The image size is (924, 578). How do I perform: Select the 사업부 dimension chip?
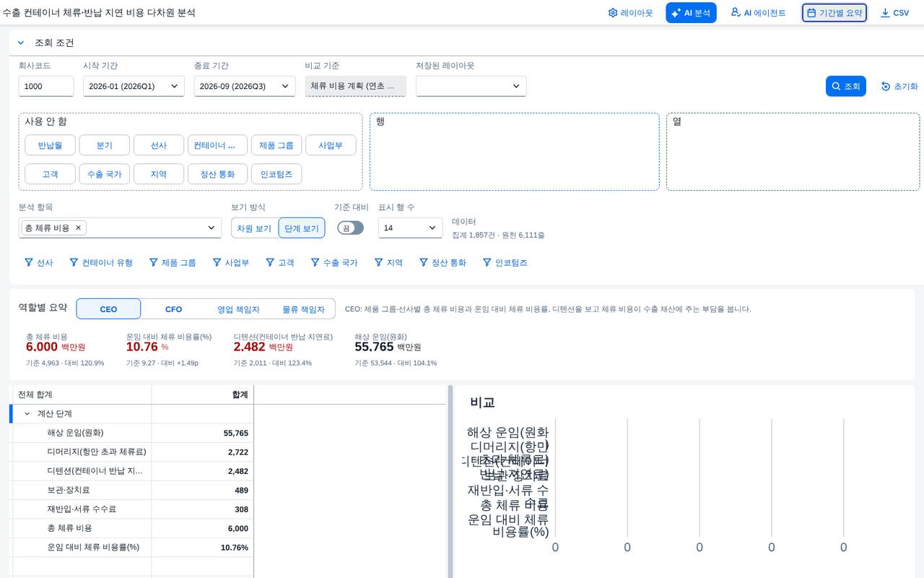coord(331,145)
